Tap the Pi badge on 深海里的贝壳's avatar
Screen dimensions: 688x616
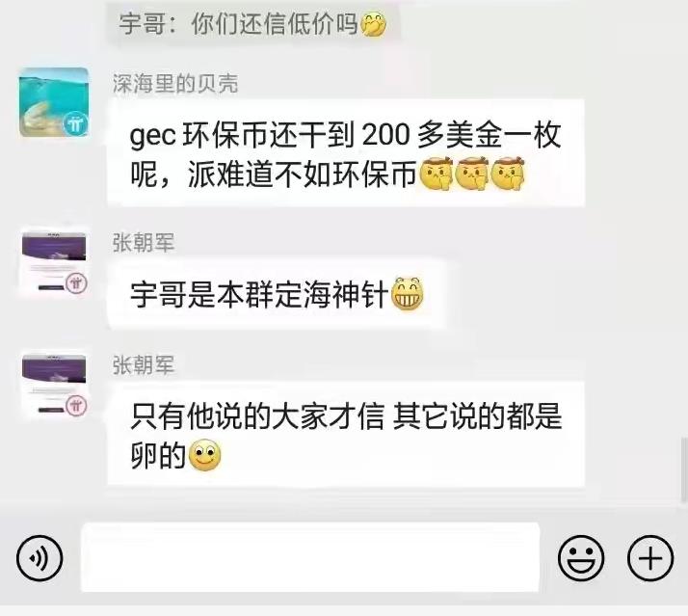(x=76, y=124)
